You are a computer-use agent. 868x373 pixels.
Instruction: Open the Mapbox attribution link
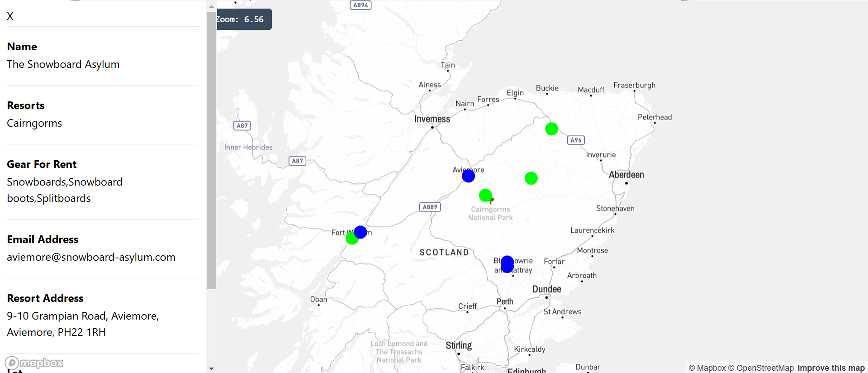(707, 368)
